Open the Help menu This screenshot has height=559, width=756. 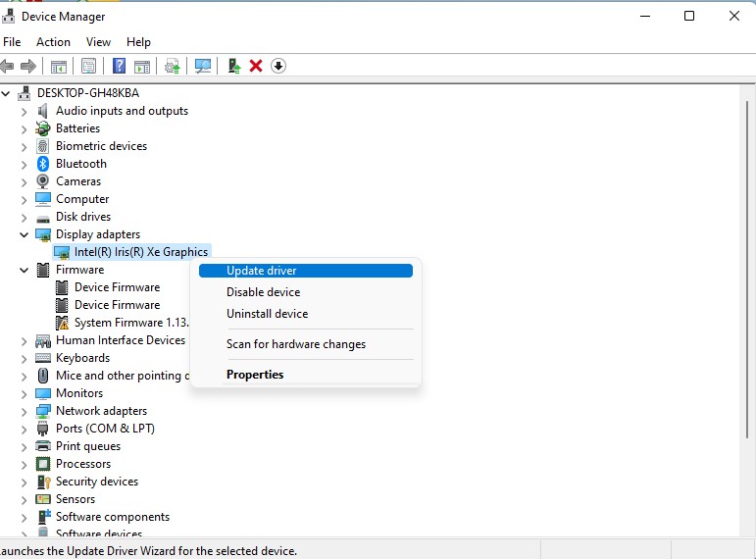point(138,42)
